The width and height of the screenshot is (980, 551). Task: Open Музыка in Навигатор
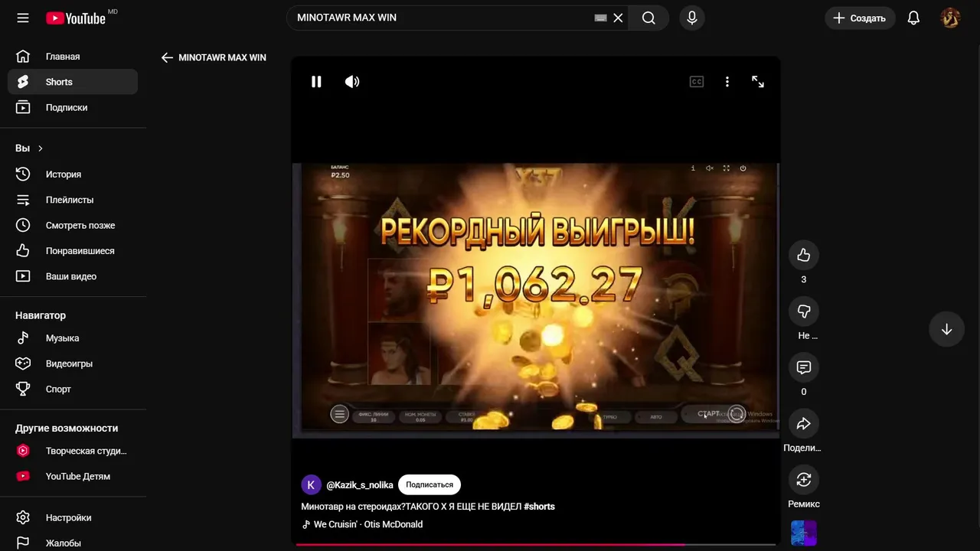(73, 337)
